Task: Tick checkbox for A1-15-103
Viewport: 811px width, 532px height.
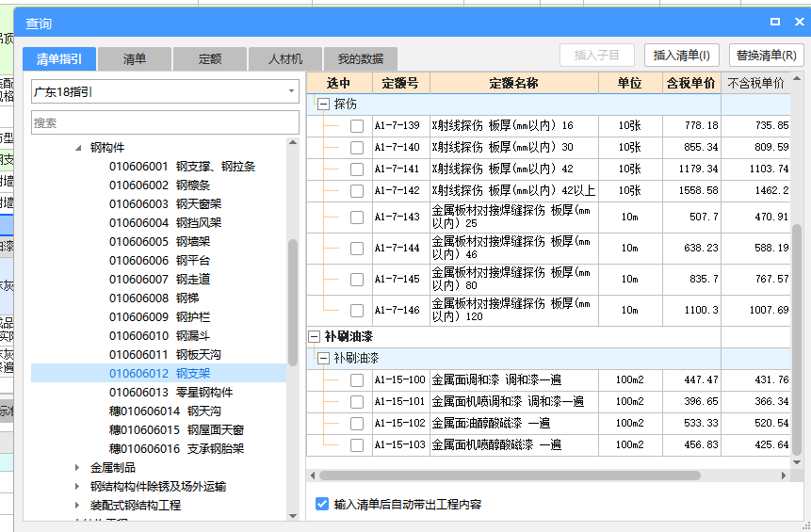Action: point(357,445)
